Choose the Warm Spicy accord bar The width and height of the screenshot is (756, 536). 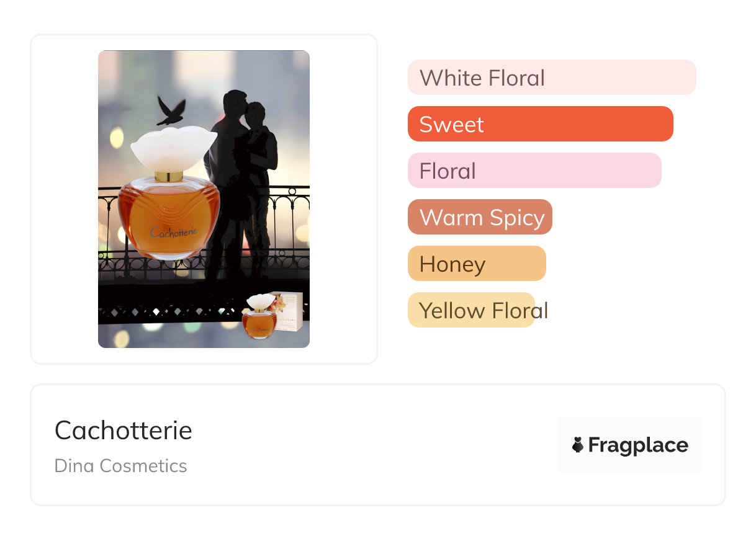click(480, 217)
